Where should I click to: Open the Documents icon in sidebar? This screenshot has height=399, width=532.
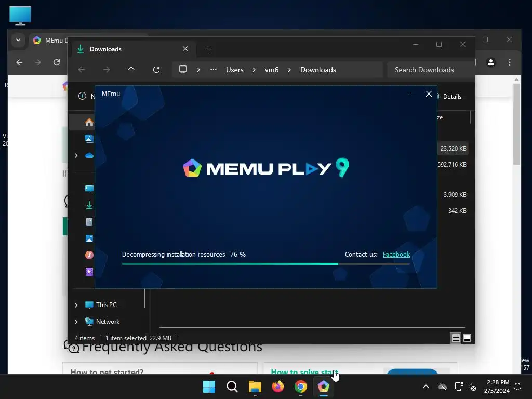[x=89, y=222]
